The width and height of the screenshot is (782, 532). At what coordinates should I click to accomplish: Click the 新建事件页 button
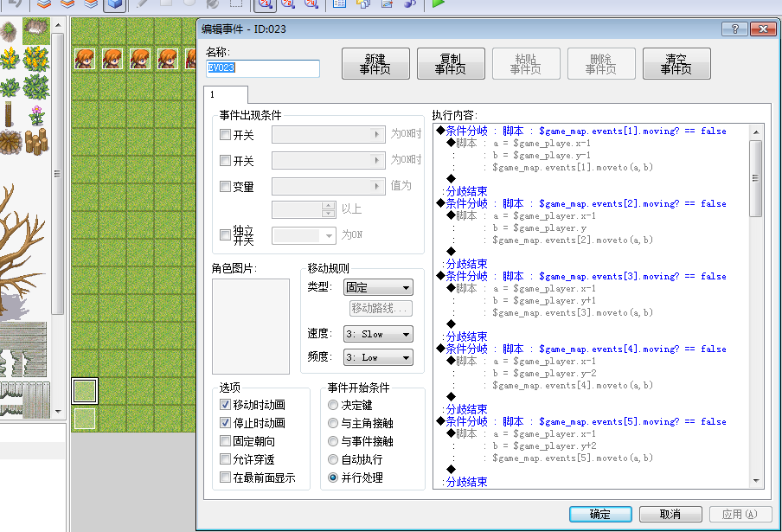pyautogui.click(x=375, y=64)
